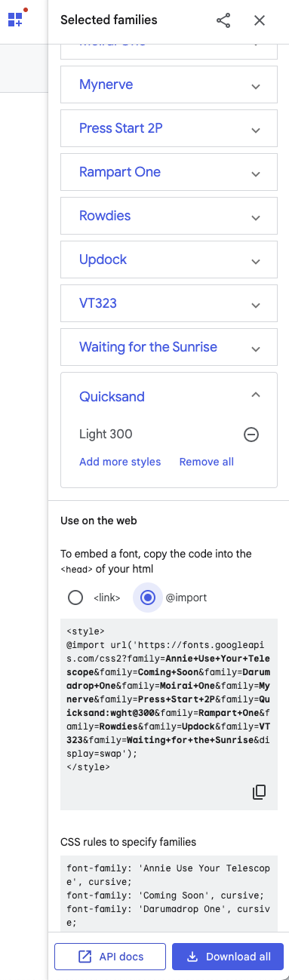Collapse the Quicksand family chevron
The image size is (289, 980).
(x=256, y=395)
